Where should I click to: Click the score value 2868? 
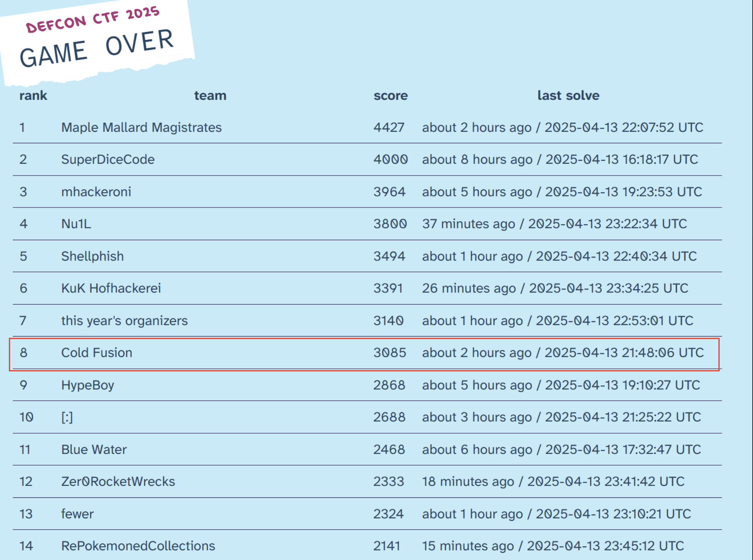[x=389, y=385]
